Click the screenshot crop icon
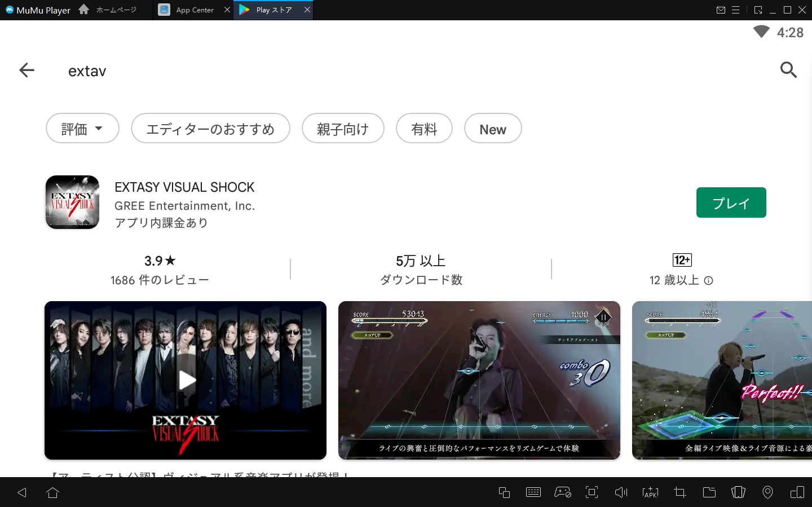Image resolution: width=812 pixels, height=507 pixels. tap(679, 492)
